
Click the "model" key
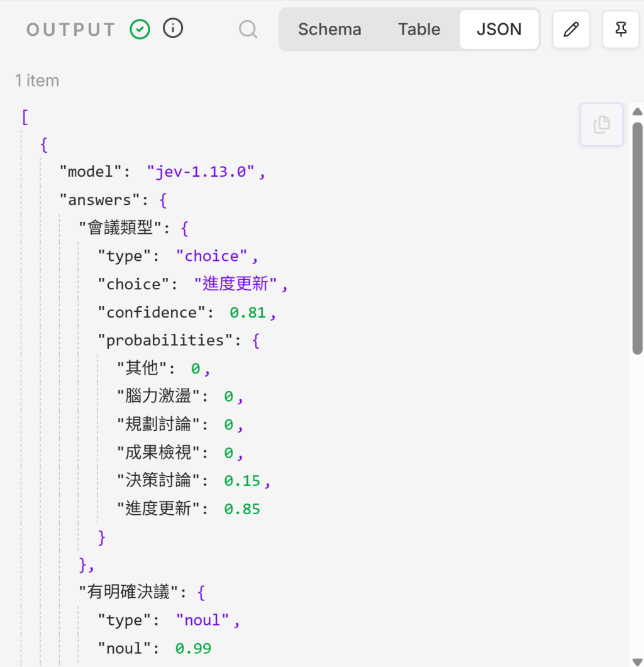pyautogui.click(x=91, y=172)
